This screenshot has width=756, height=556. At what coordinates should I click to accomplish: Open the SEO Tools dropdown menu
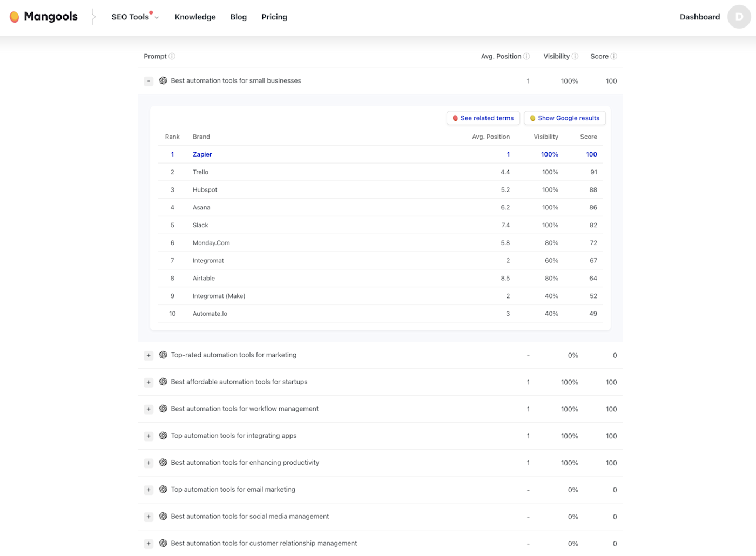[135, 17]
